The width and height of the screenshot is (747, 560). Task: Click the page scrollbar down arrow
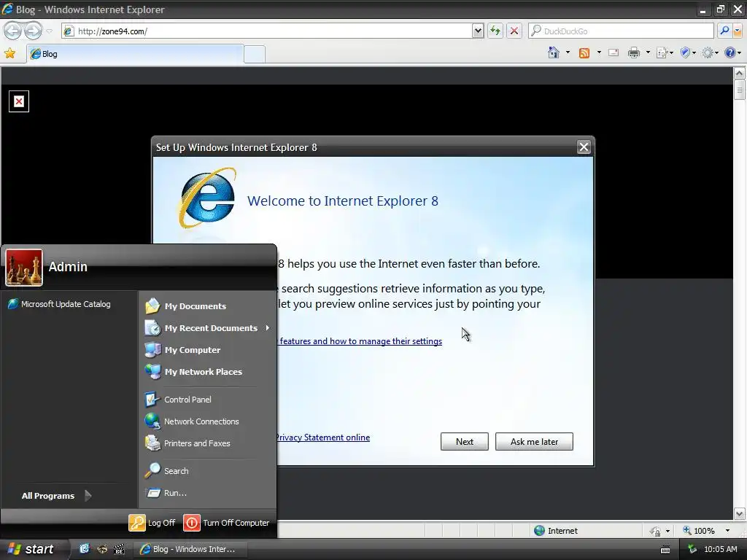[740, 513]
